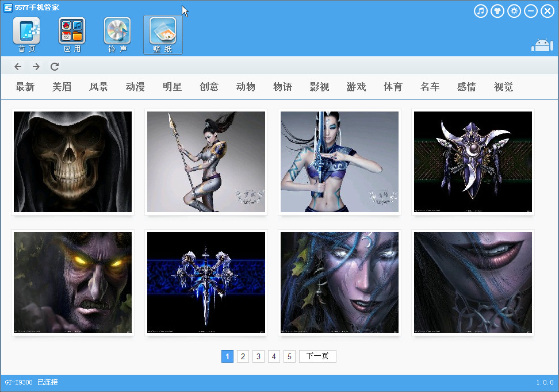
Task: Switch to 影视 category
Action: [x=319, y=87]
